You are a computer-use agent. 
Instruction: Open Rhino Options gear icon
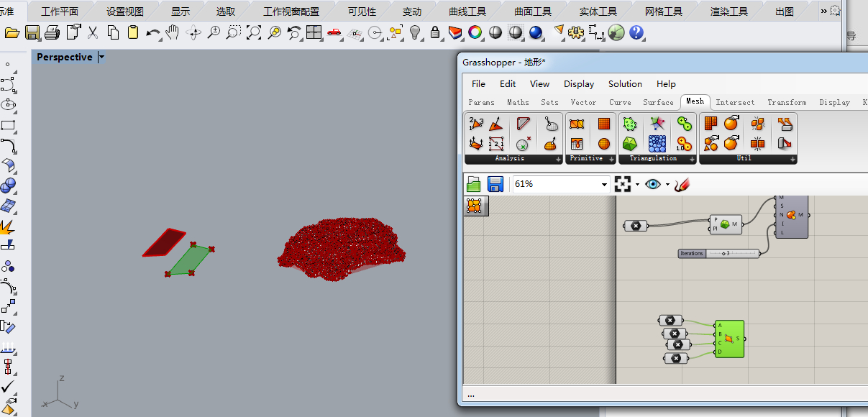[576, 32]
